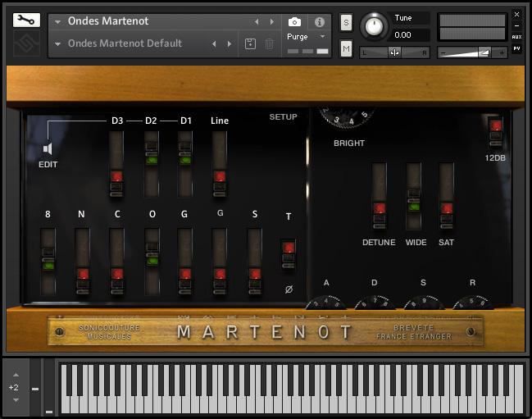Screen dimensions: 532x419
Task: Adjust the output volume slider
Action: click(x=472, y=52)
